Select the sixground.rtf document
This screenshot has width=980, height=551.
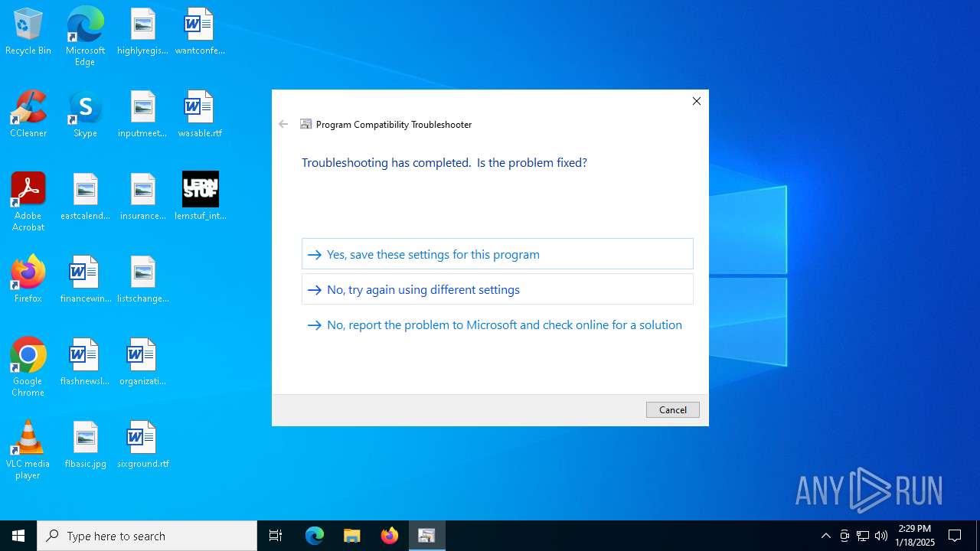pos(142,445)
